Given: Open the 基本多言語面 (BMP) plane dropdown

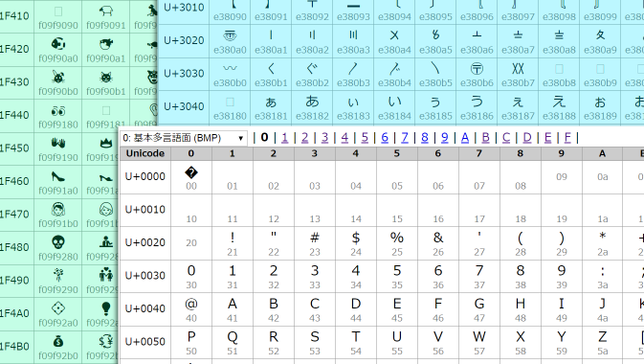Looking at the screenshot, I should [x=183, y=138].
